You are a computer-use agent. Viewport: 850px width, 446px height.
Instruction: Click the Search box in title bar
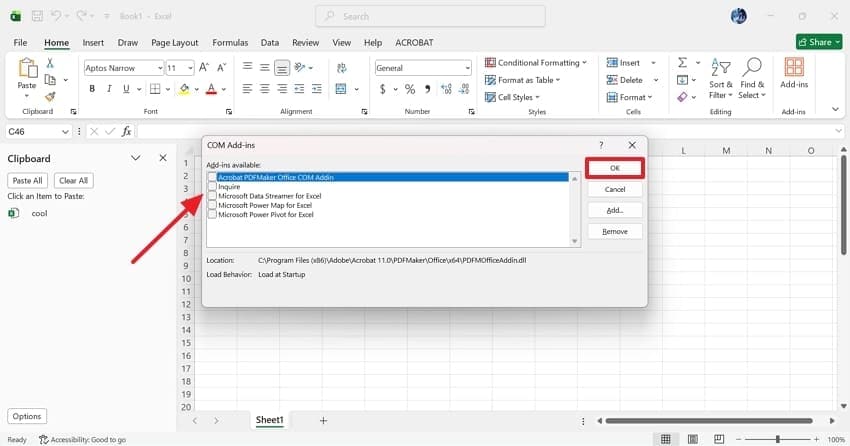pos(430,16)
